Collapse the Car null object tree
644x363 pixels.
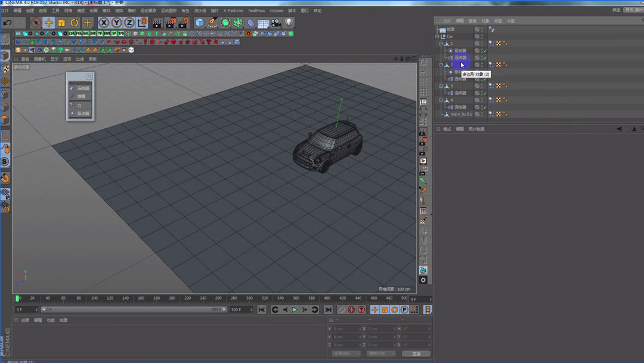point(437,36)
